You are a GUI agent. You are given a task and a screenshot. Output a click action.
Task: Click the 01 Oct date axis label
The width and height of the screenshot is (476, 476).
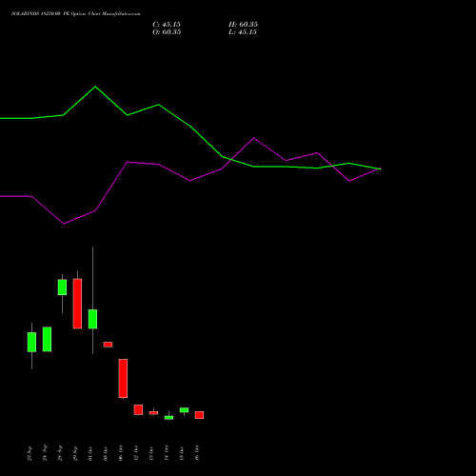[90, 453]
